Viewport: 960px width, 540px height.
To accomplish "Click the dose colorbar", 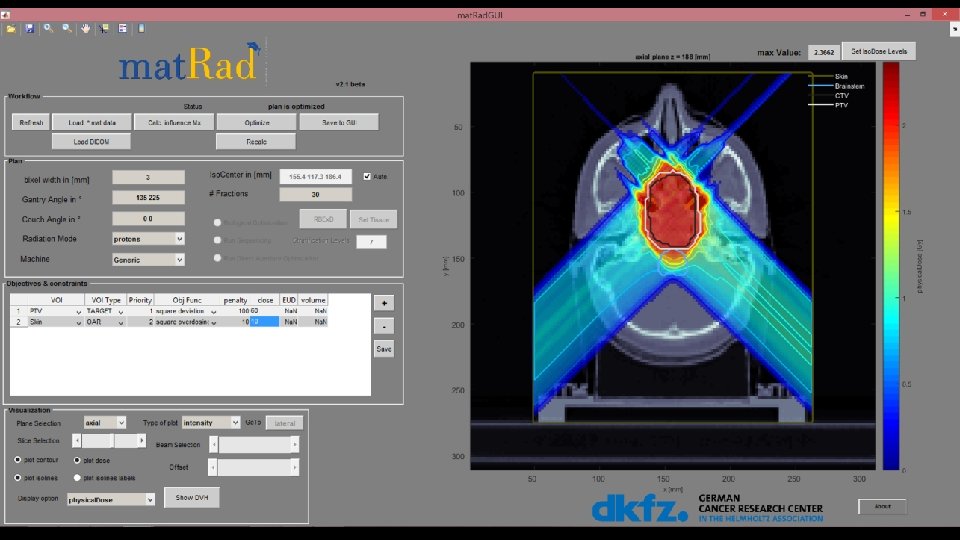I will (x=891, y=266).
